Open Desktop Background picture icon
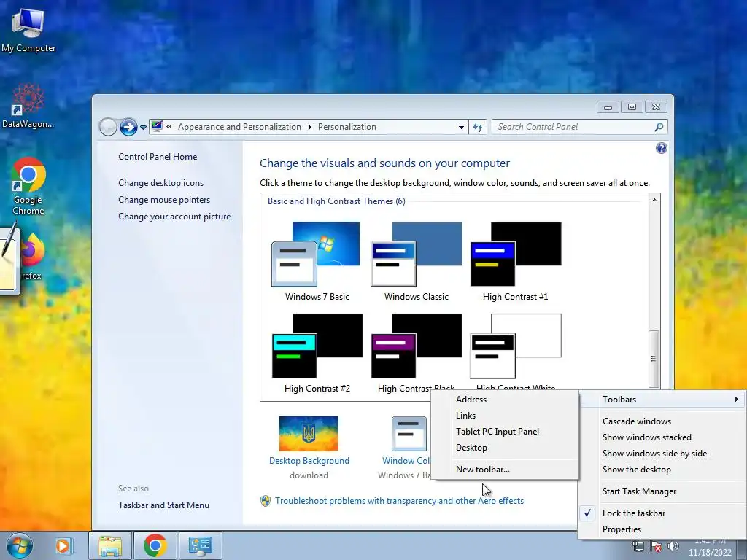 click(x=309, y=434)
